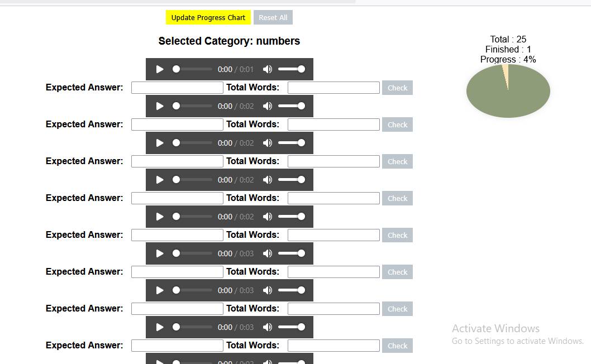Click the progress pie chart
Screen dimensions: 591x364
click(x=508, y=91)
